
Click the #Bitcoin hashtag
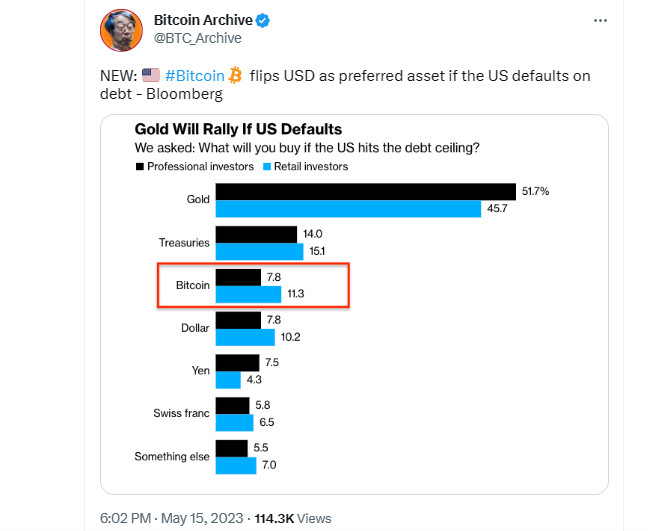pos(193,75)
